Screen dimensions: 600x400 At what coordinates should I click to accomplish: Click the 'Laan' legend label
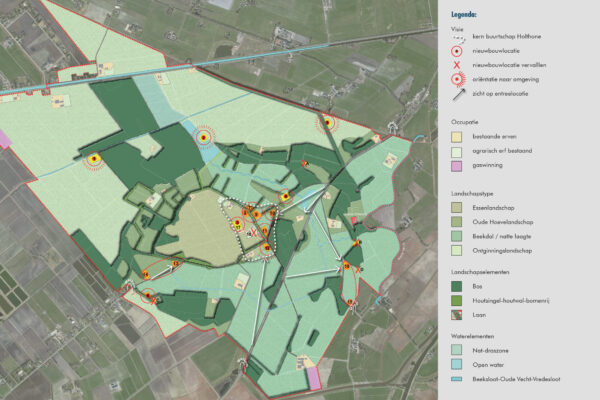coord(479,315)
